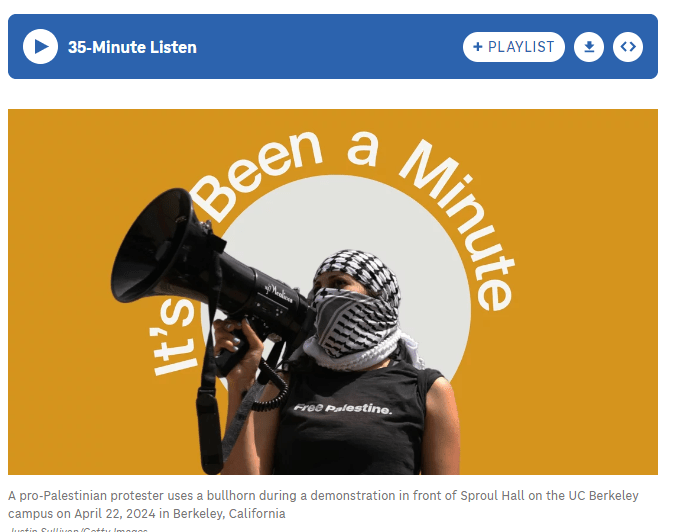Screen dimensions: 680x532
Task: Click the "April 22, 2024" date in the caption
Action: (114, 513)
